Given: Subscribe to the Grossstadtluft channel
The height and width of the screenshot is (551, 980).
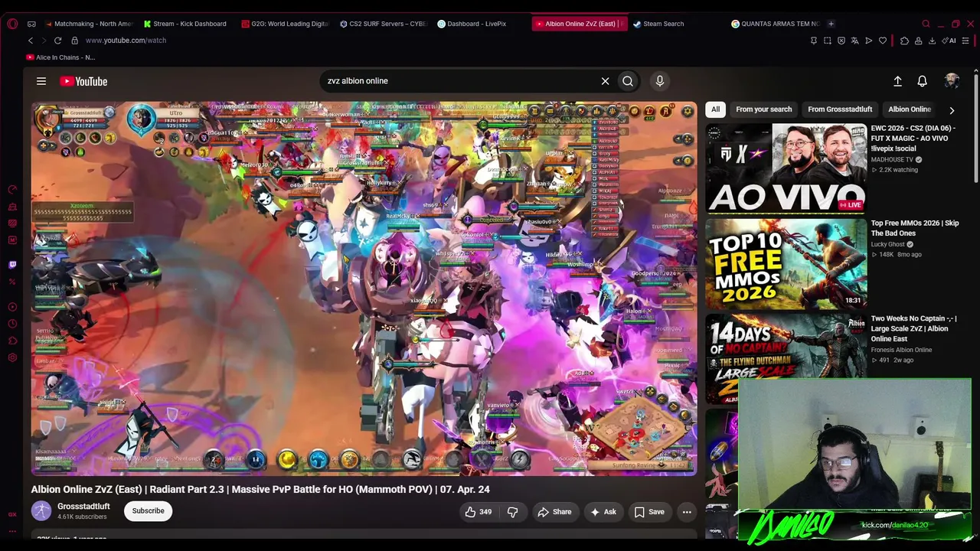Looking at the screenshot, I should point(149,511).
